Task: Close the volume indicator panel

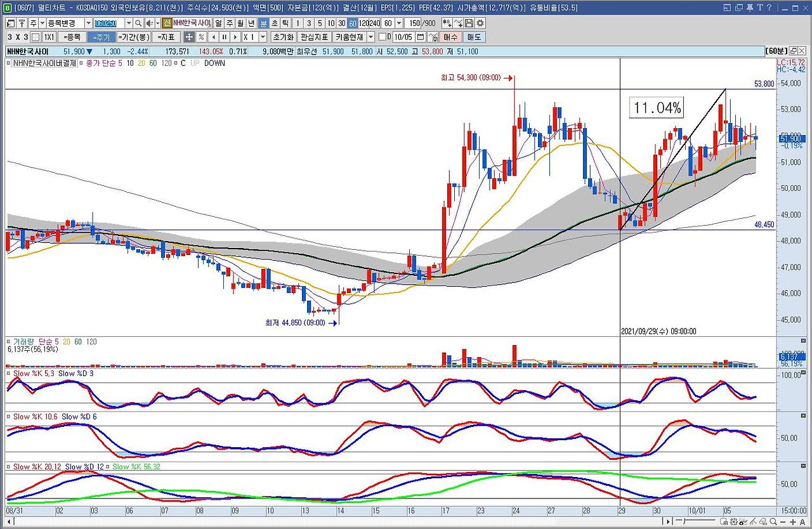Action: pyautogui.click(x=803, y=341)
